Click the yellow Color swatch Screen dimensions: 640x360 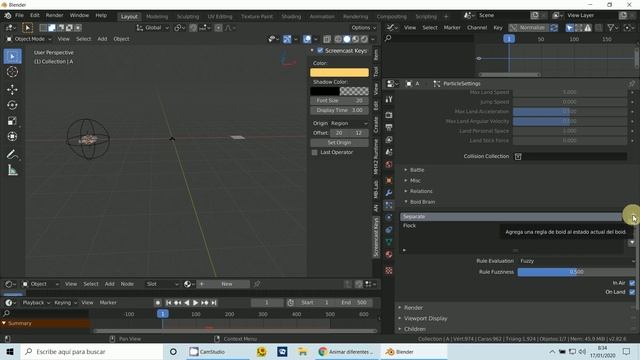(x=339, y=73)
